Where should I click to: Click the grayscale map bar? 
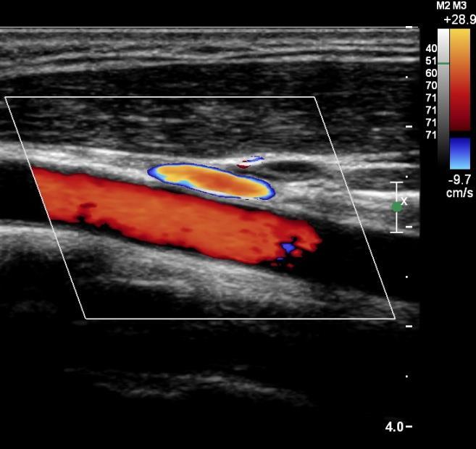443,97
